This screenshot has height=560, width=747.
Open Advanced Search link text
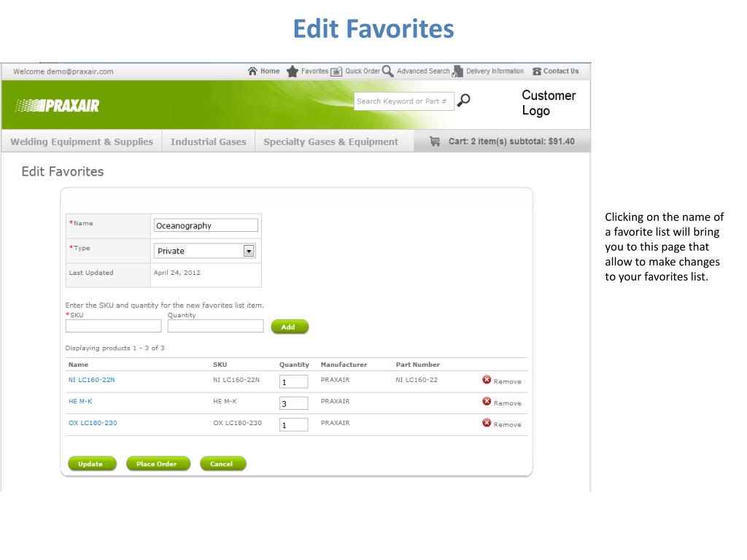tap(423, 71)
